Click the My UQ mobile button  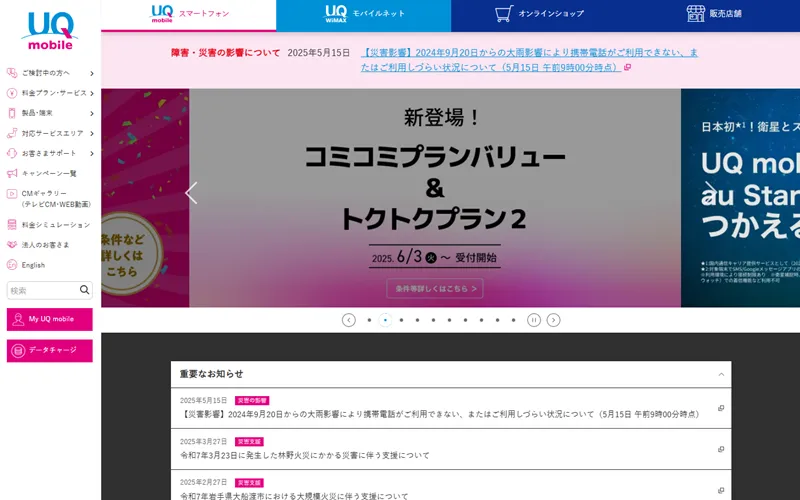(x=49, y=319)
